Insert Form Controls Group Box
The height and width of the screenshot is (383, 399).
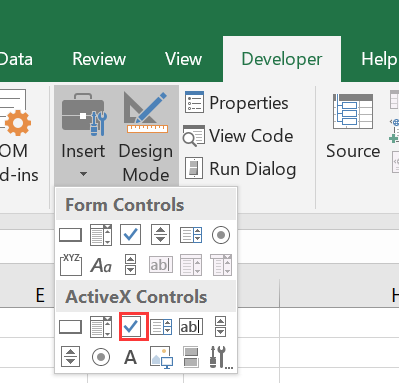click(x=71, y=265)
